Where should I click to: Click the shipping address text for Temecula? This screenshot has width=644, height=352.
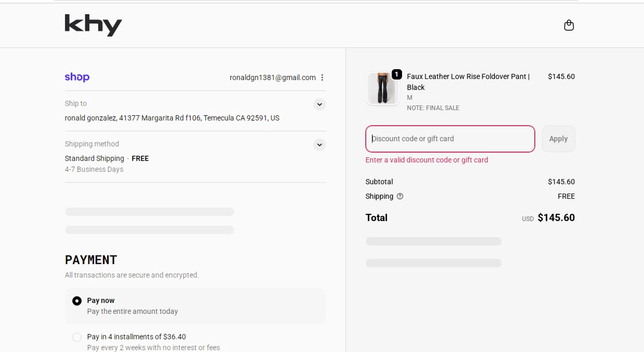click(x=172, y=118)
